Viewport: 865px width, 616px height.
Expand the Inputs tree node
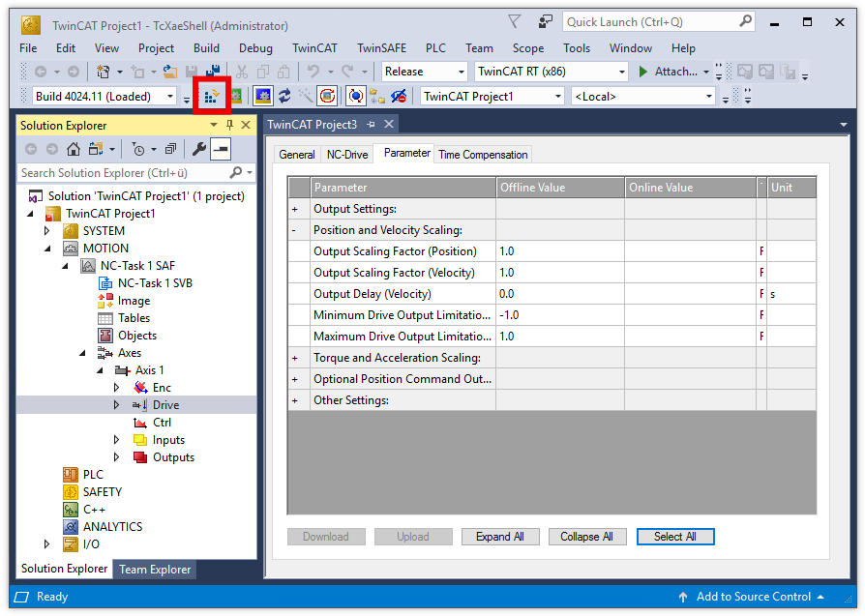pyautogui.click(x=116, y=440)
